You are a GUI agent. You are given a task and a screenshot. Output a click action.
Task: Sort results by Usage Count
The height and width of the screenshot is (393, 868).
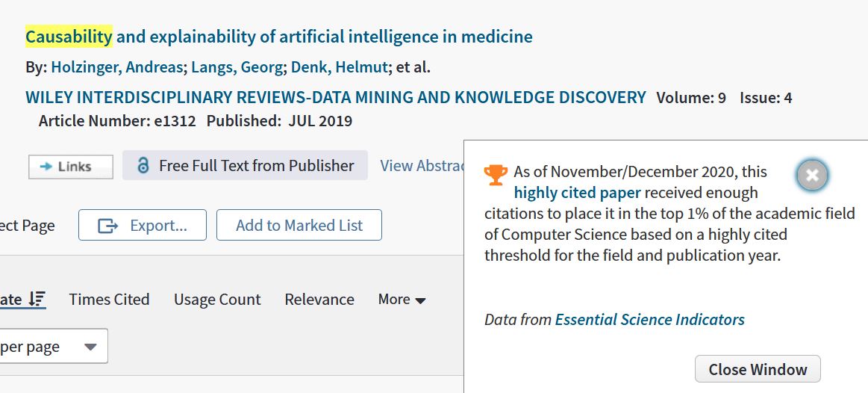point(217,300)
